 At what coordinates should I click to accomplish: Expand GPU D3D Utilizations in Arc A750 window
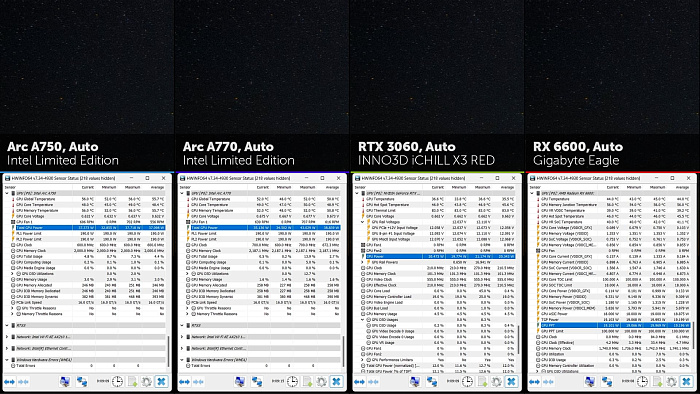[x=12, y=274]
